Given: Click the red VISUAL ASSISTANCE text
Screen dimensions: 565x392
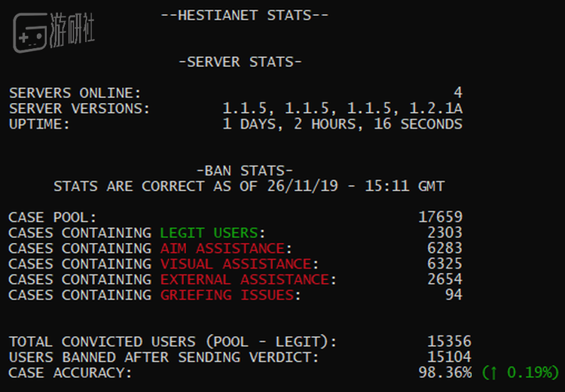Looking at the screenshot, I should pyautogui.click(x=235, y=264).
